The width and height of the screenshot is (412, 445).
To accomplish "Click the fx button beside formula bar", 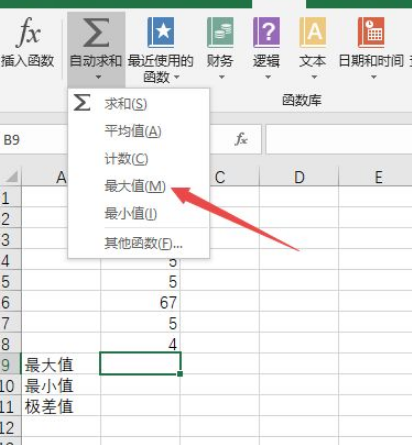I will [x=241, y=139].
